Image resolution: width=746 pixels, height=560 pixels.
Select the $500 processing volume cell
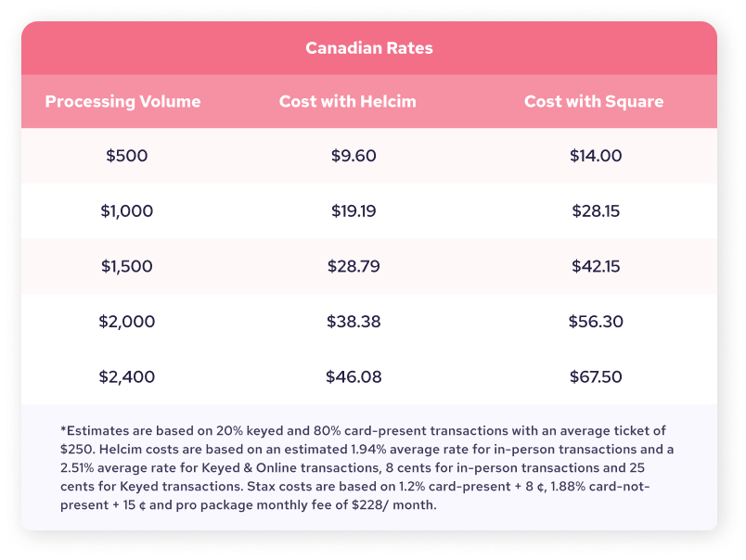click(126, 155)
